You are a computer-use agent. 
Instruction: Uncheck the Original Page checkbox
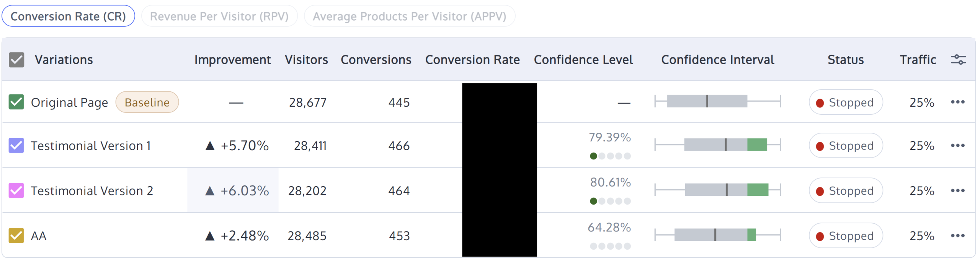[16, 102]
